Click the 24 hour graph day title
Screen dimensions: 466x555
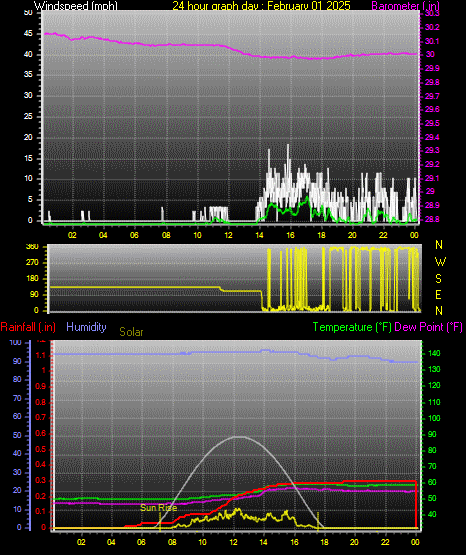[x=261, y=5]
